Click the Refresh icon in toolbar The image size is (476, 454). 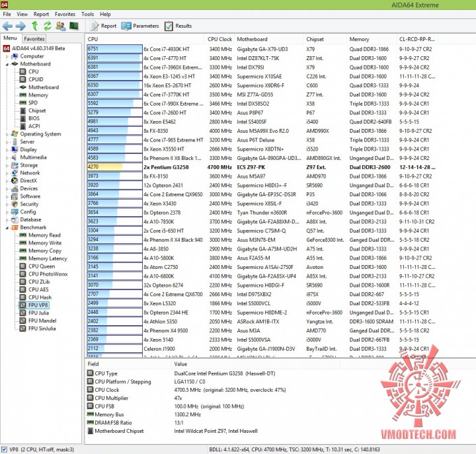48,26
